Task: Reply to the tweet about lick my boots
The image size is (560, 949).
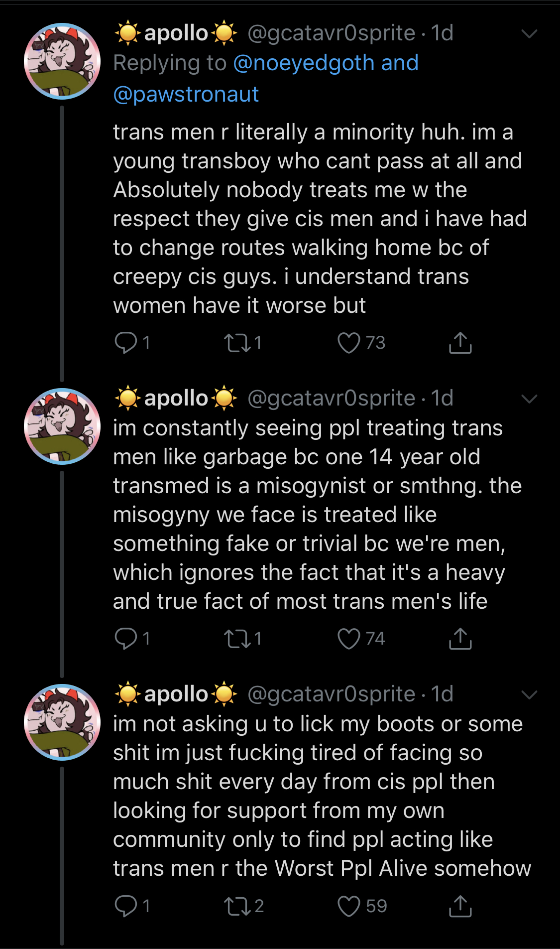Action: 126,906
